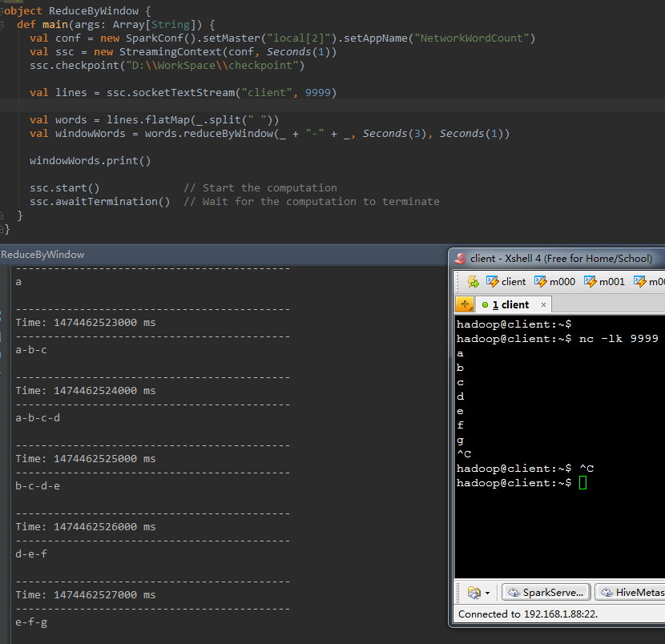Open the quick command set dropdown arrow
This screenshot has width=665, height=644.
[487, 593]
